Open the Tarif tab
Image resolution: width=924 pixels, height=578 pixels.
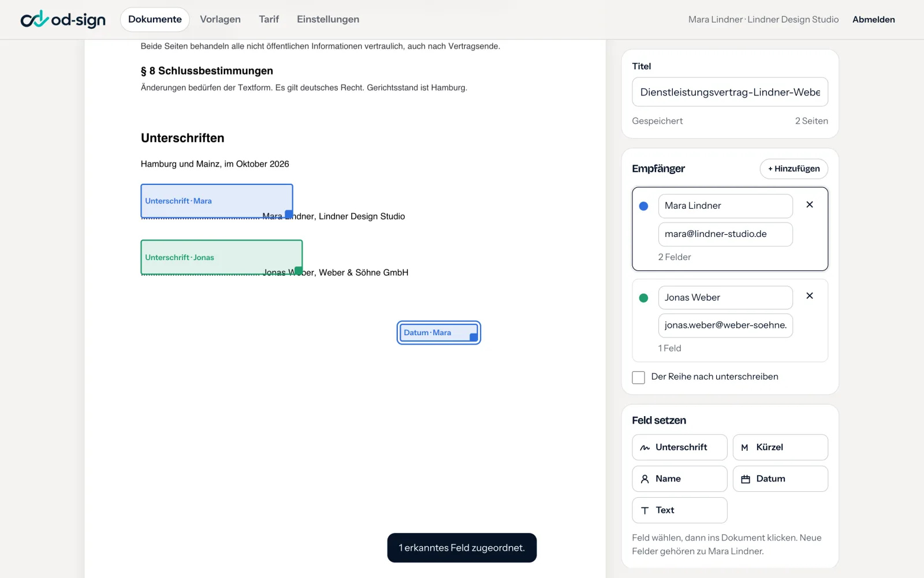(269, 20)
